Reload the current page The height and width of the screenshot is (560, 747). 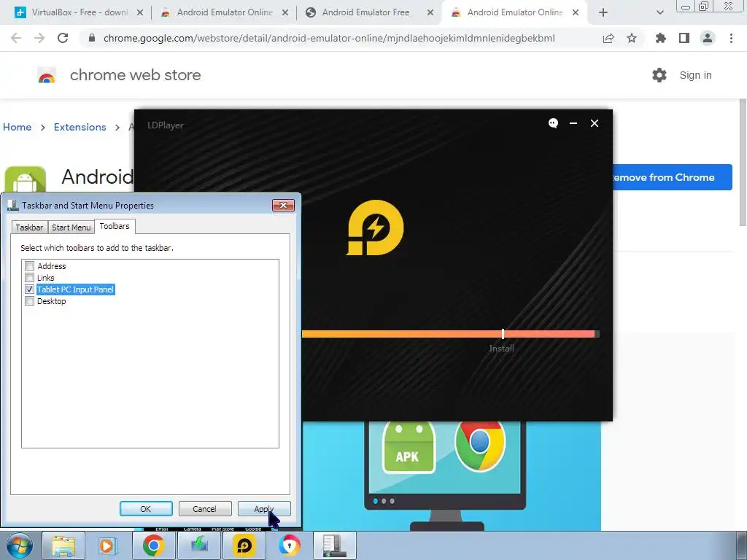pos(63,38)
